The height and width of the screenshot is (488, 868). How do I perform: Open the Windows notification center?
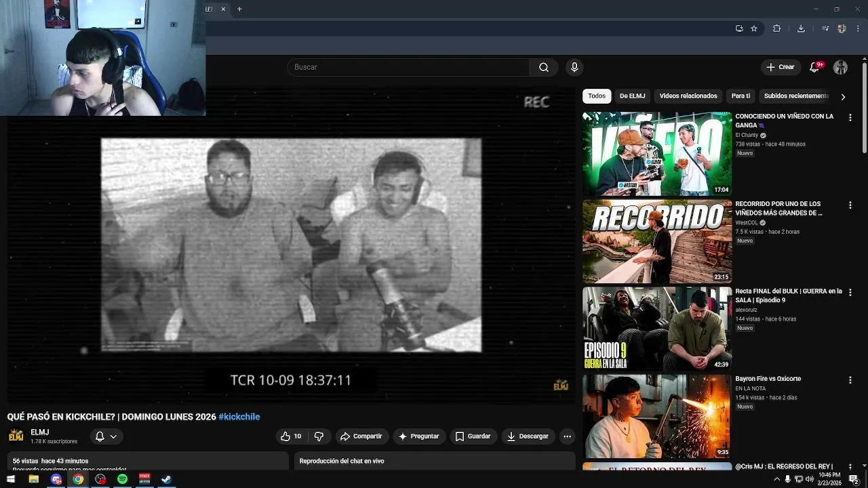click(x=854, y=479)
